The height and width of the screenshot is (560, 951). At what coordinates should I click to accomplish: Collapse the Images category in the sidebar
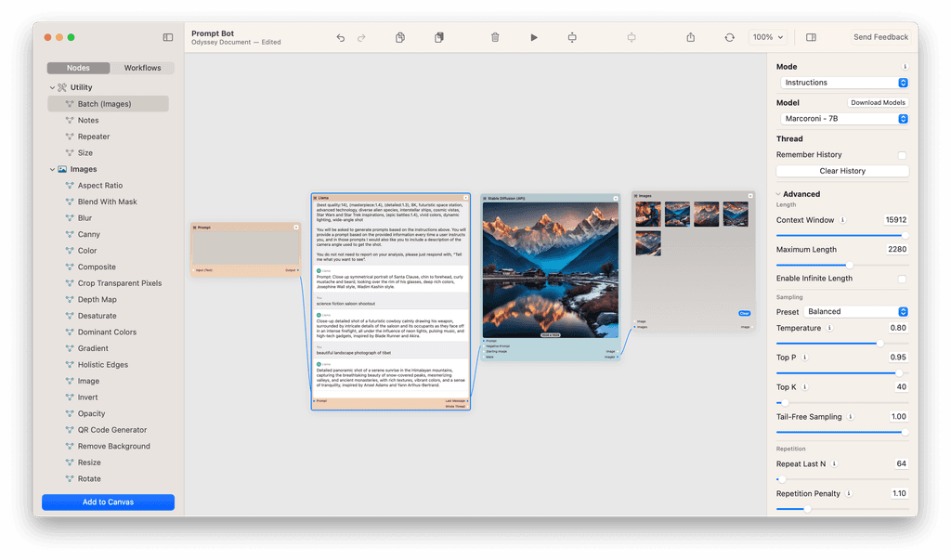[x=53, y=168]
